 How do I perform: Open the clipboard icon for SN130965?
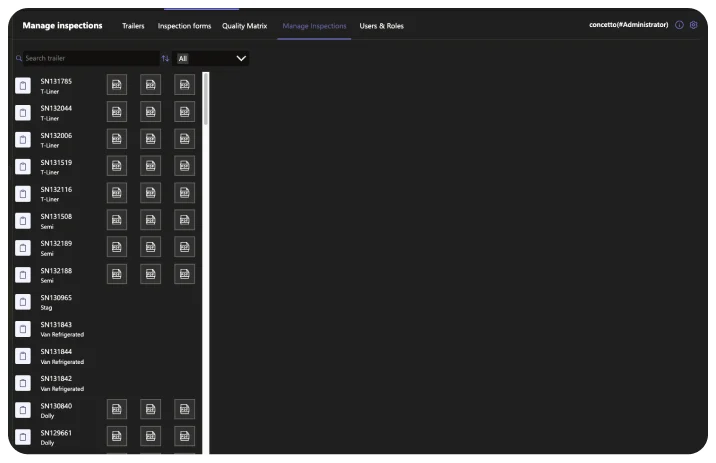coord(23,301)
